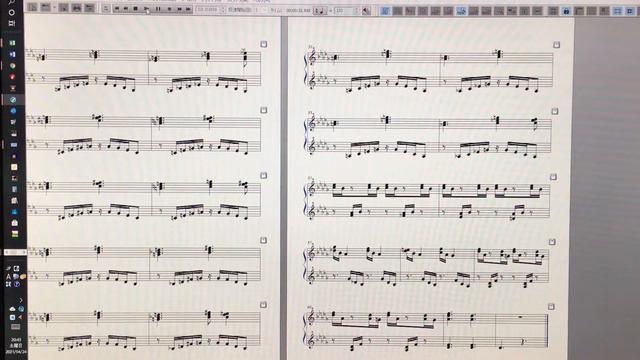Viewport: 640px width, 360px height.
Task: Toggle the end box of left page's fifth system
Action: pos(264,305)
